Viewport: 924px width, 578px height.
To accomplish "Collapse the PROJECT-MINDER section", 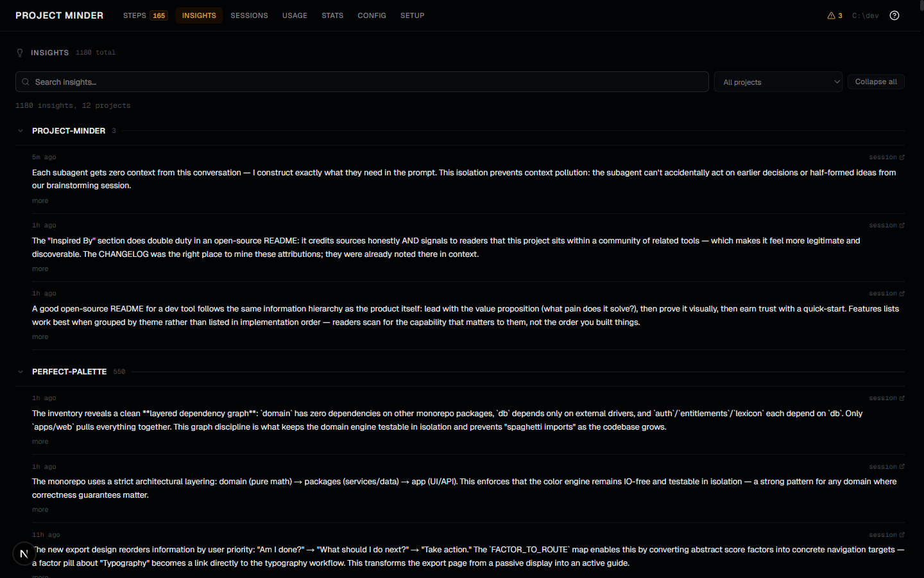I will [x=20, y=130].
